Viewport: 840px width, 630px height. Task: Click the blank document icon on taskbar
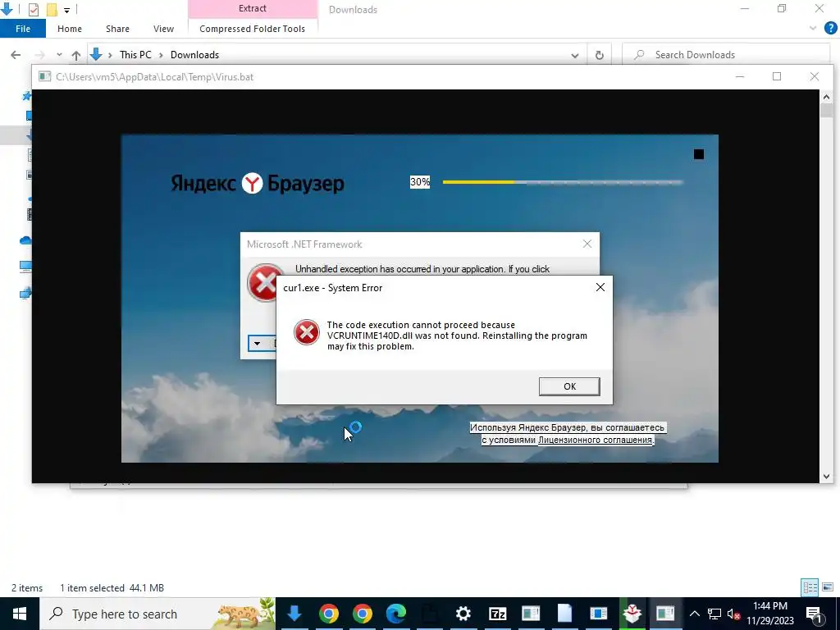pyautogui.click(x=564, y=614)
